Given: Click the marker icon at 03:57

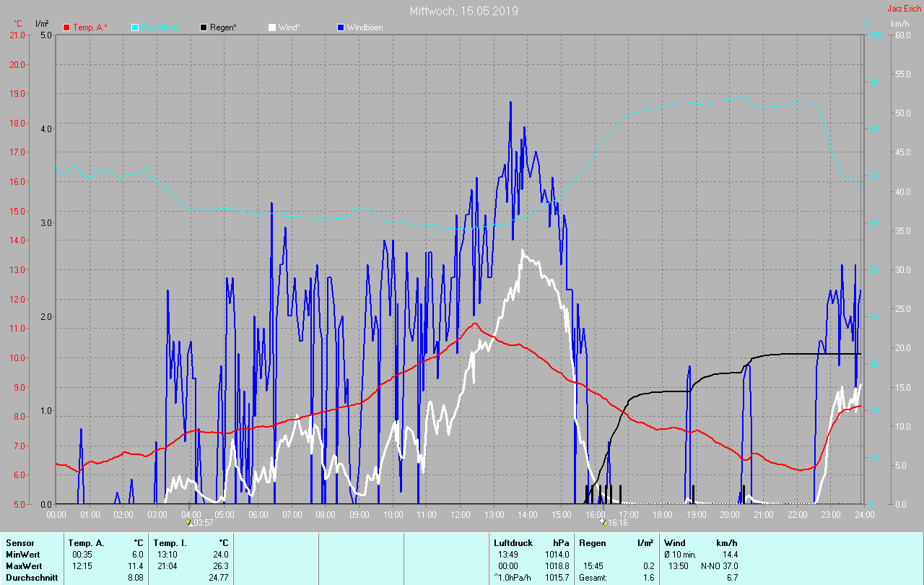Looking at the screenshot, I should click(189, 522).
